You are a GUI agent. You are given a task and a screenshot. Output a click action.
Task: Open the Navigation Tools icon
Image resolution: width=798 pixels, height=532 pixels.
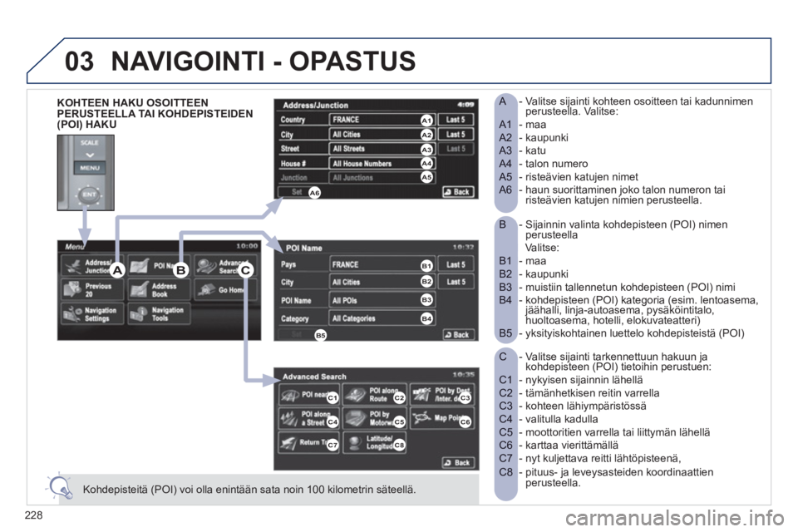[159, 314]
